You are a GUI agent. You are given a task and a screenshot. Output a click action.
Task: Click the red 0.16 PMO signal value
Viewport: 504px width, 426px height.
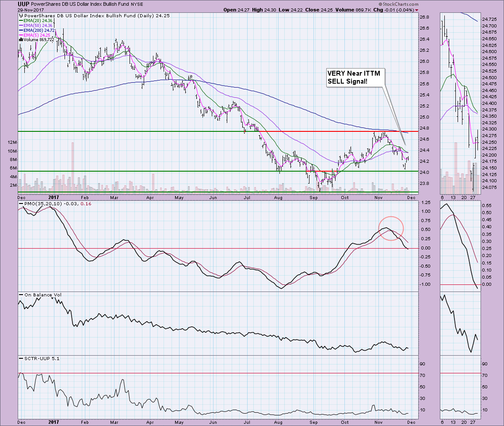click(x=86, y=204)
